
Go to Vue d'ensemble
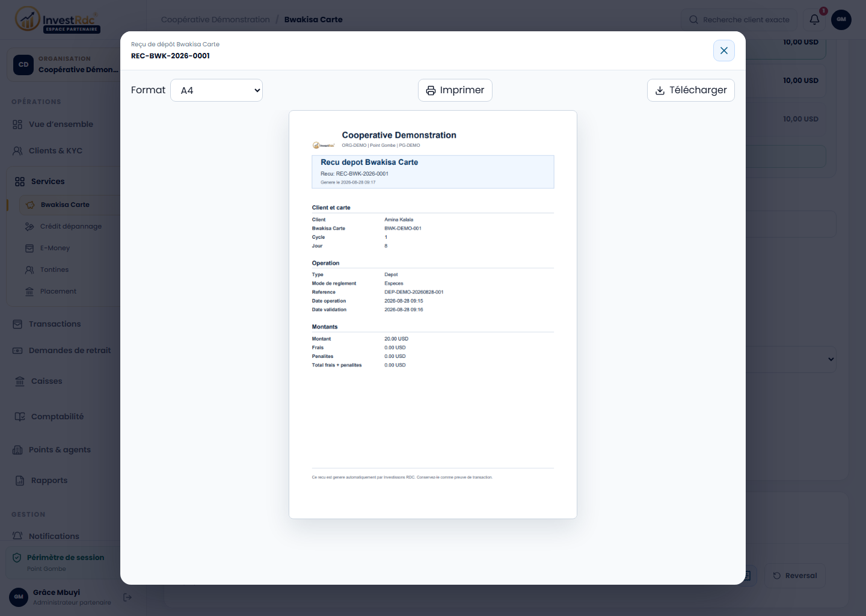pyautogui.click(x=61, y=125)
